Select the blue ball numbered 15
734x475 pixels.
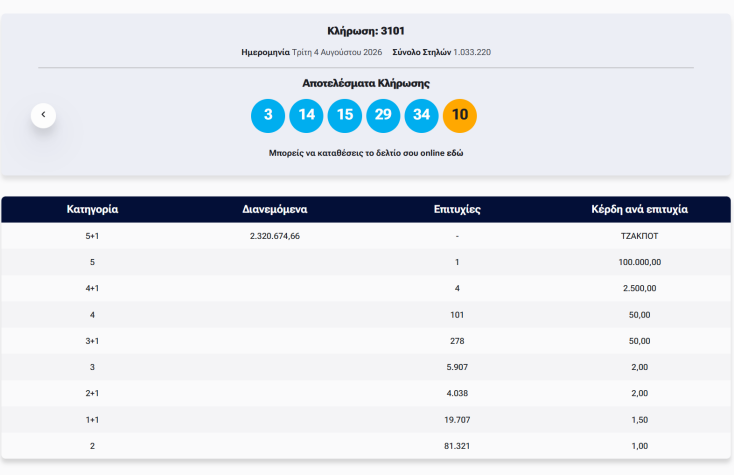(x=345, y=116)
